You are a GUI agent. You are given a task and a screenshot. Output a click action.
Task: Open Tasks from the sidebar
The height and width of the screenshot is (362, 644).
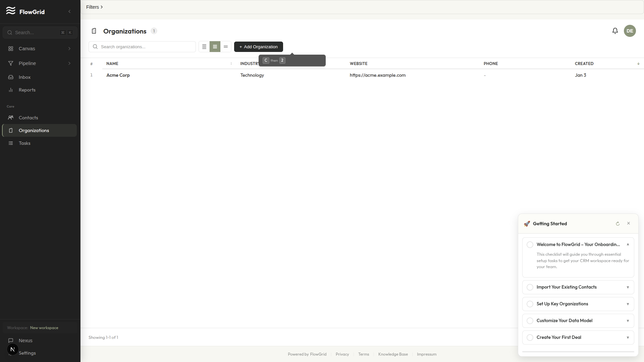24,143
